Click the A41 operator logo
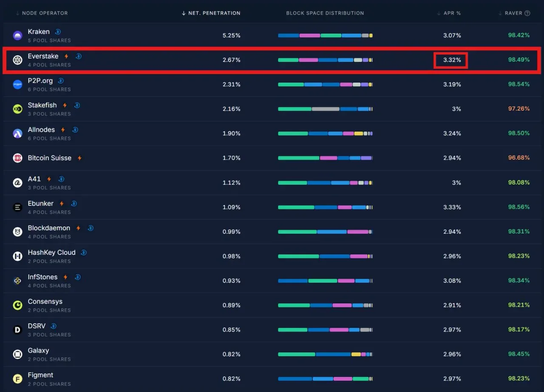The width and height of the screenshot is (544, 392). tap(17, 183)
